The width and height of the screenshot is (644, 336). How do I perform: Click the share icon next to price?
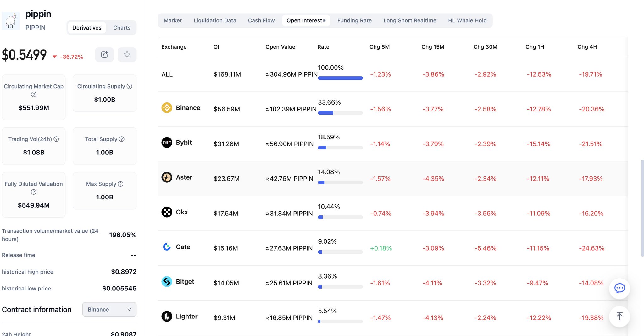tap(104, 55)
